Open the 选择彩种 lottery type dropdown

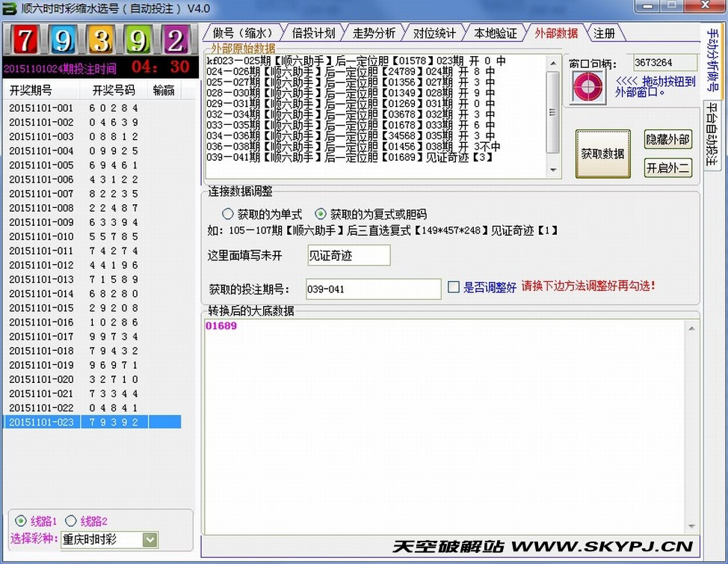[x=149, y=539]
